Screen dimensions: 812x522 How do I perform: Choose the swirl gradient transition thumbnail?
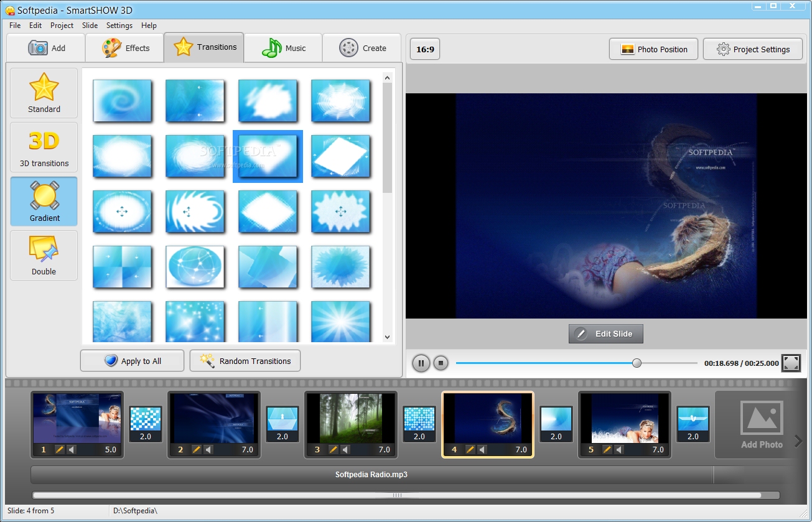coord(123,100)
